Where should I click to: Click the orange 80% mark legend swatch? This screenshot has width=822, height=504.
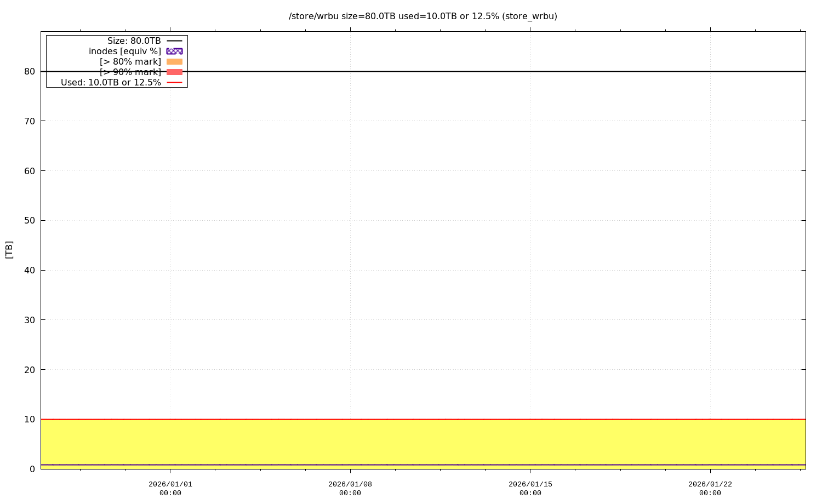[174, 62]
